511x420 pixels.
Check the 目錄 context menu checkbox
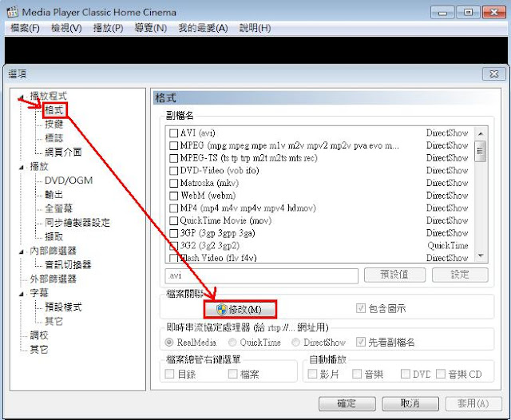[169, 374]
